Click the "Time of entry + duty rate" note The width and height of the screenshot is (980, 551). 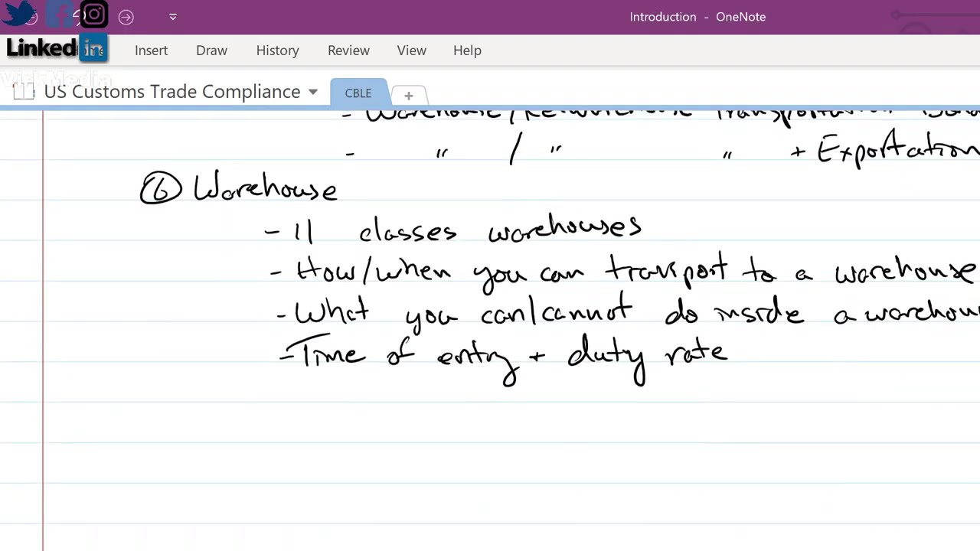[x=505, y=358]
